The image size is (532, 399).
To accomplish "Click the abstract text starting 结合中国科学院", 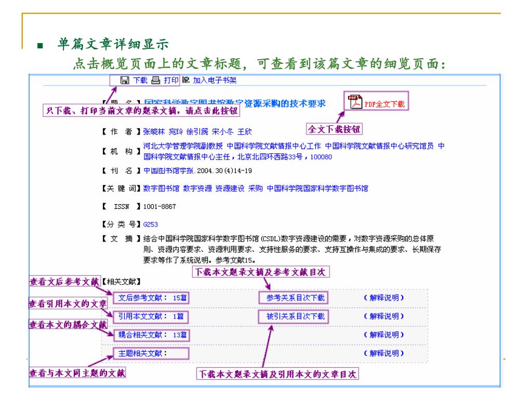I will tap(292, 249).
